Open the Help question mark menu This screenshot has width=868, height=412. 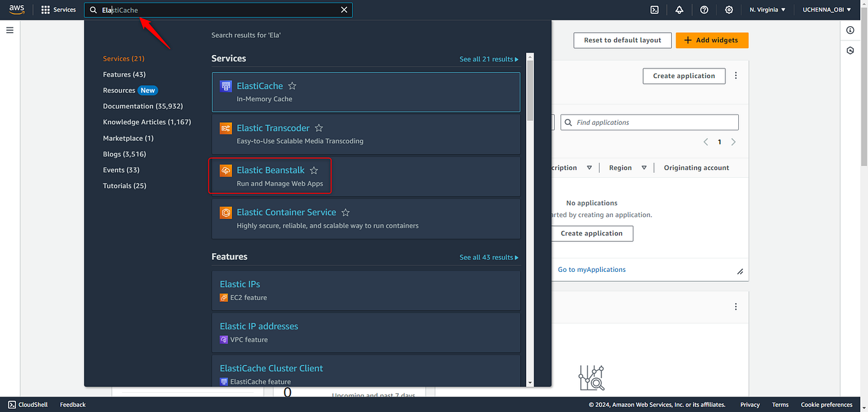(x=704, y=10)
